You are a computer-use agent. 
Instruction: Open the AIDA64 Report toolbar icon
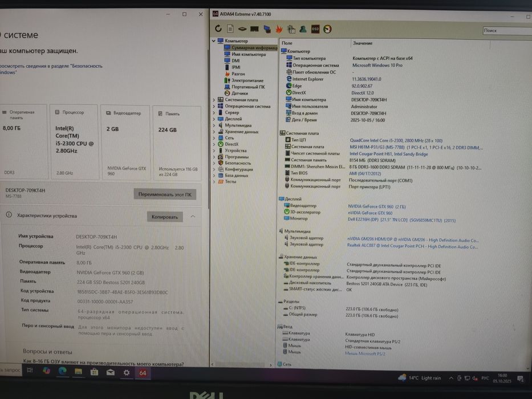click(230, 29)
